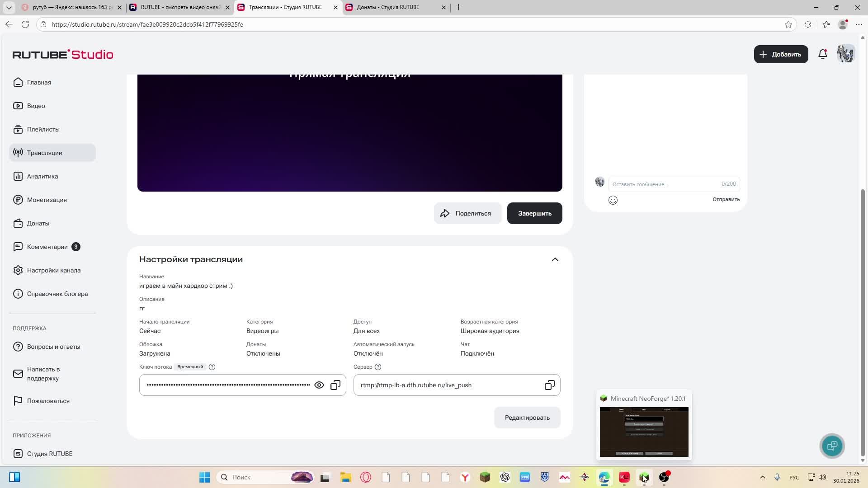Screen dimensions: 868x488
Task: Click the page vertical scrollbar
Action: tap(862, 316)
